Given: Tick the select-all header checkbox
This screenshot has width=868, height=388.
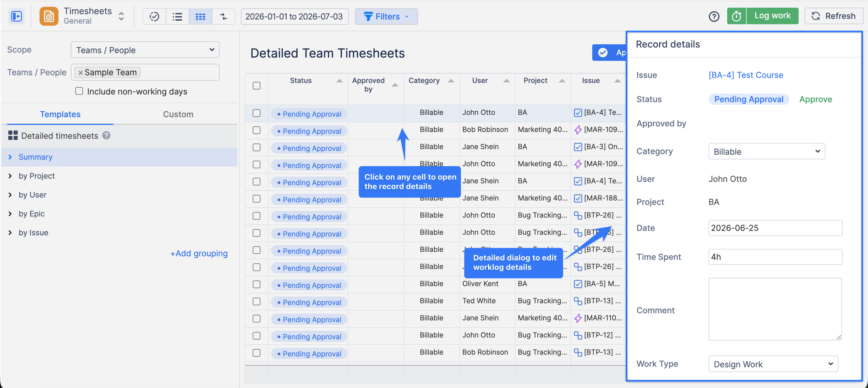Looking at the screenshot, I should (257, 86).
